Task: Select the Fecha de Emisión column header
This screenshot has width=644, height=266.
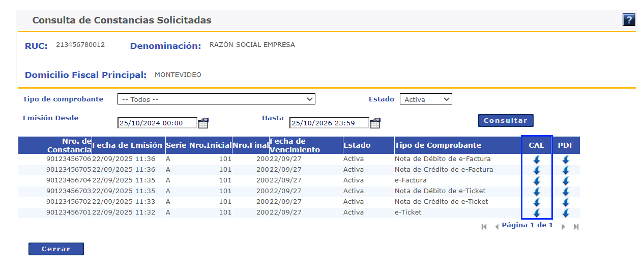Action: [x=128, y=145]
